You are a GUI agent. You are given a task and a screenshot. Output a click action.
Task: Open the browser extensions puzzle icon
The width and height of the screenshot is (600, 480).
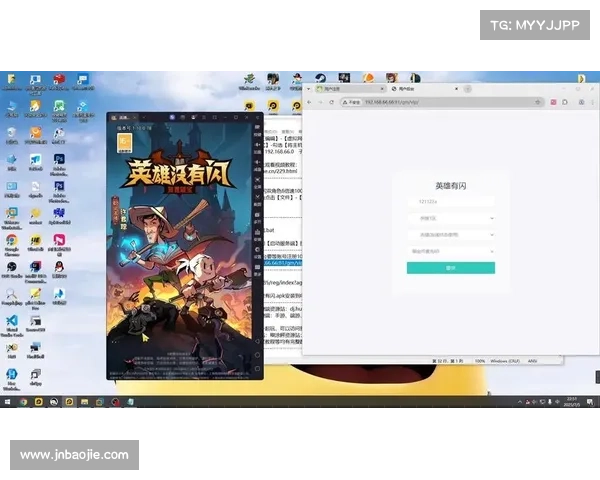click(565, 102)
